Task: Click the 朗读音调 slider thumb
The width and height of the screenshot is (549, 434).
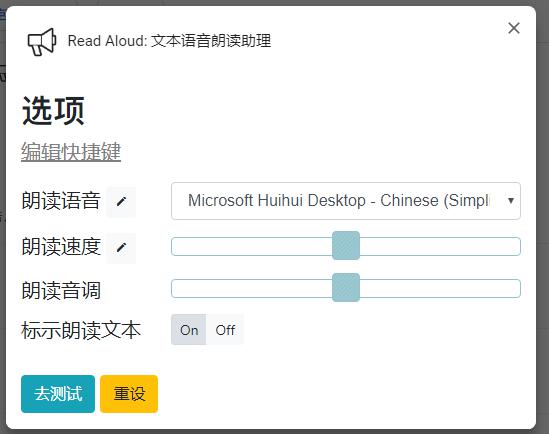Action: pos(346,288)
